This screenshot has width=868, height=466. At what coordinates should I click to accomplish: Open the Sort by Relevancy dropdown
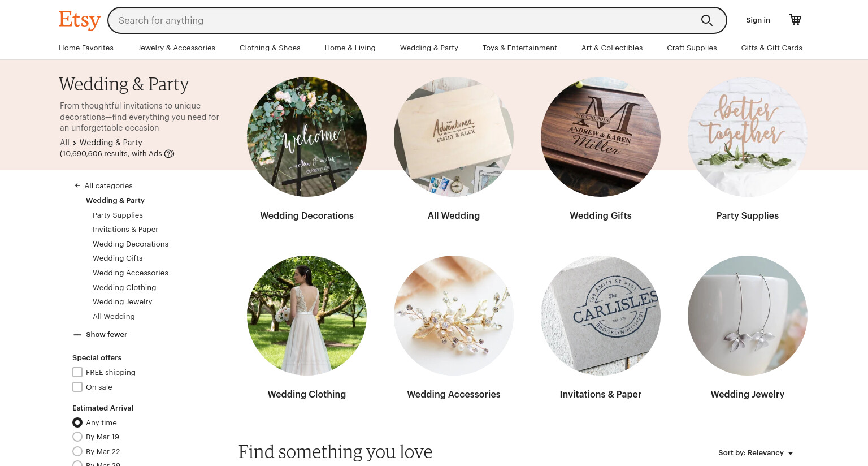click(x=756, y=453)
